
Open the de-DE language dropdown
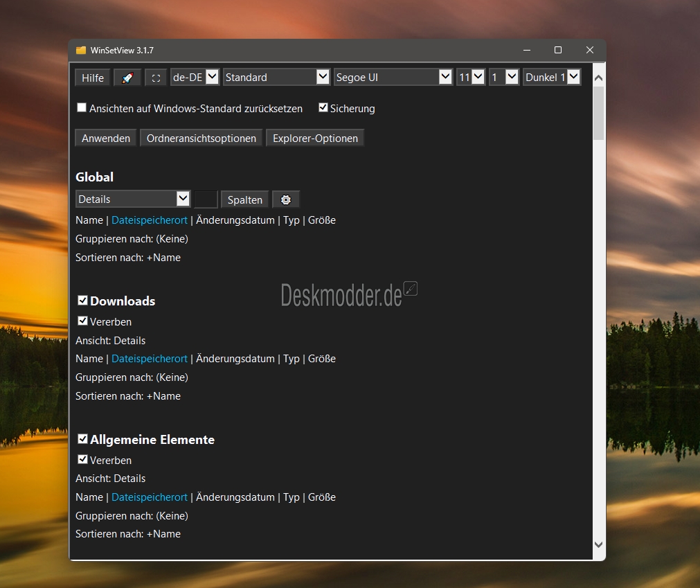[195, 78]
